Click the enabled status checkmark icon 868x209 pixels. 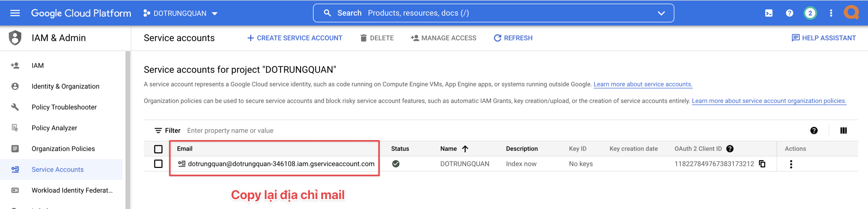click(x=396, y=164)
